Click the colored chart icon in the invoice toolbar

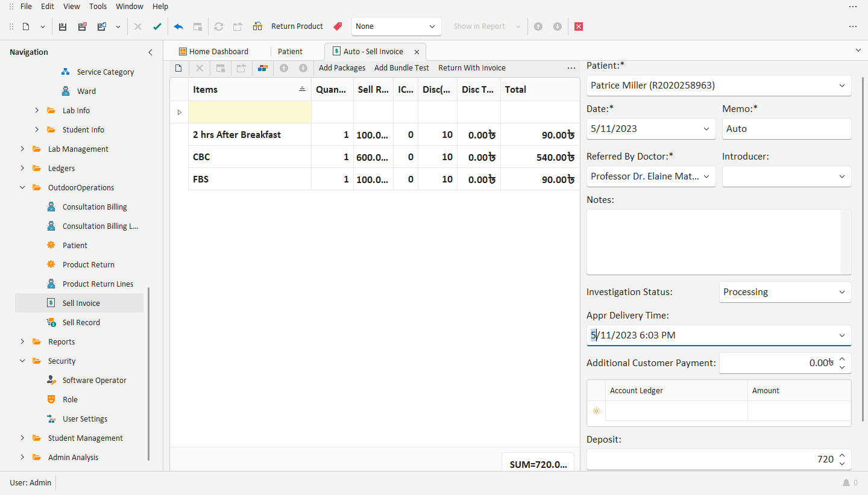coord(262,68)
